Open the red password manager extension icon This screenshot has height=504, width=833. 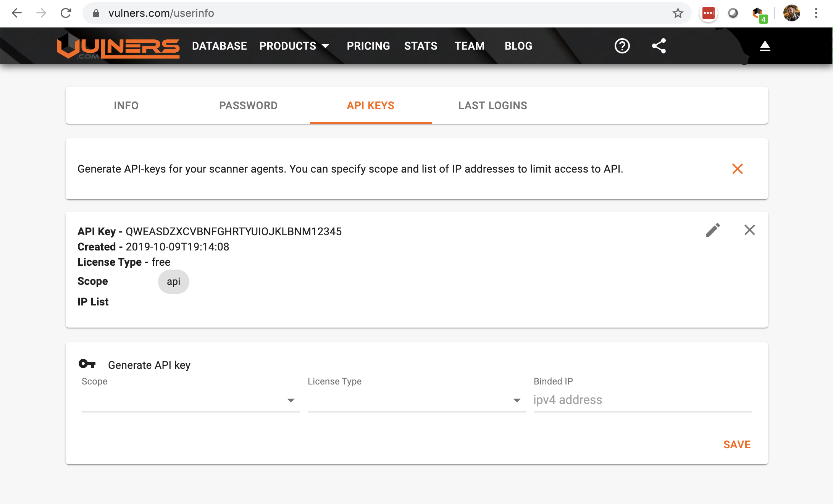tap(708, 13)
